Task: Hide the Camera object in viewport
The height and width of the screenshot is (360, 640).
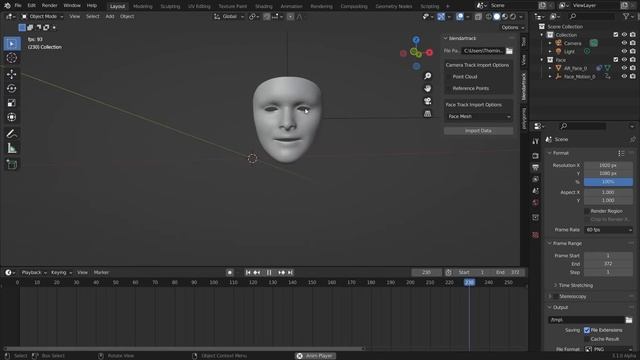Action: pos(624,43)
